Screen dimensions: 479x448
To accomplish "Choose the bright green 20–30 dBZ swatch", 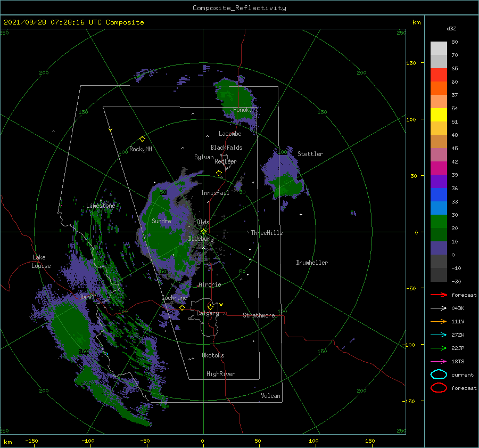I will coord(439,222).
